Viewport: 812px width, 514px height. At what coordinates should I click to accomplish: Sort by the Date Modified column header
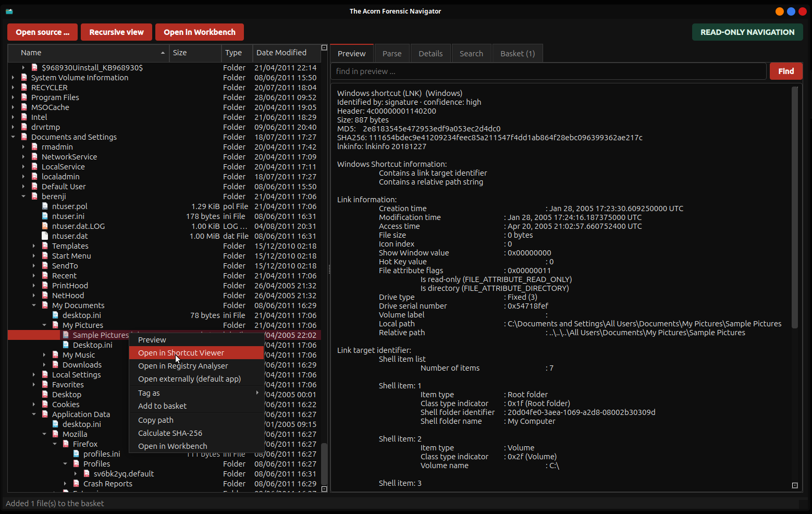coord(286,53)
